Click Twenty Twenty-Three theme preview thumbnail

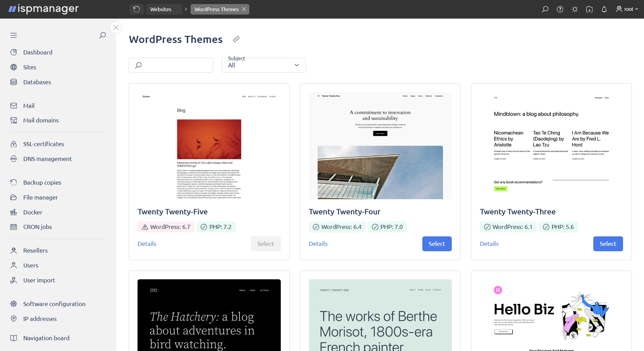551,146
